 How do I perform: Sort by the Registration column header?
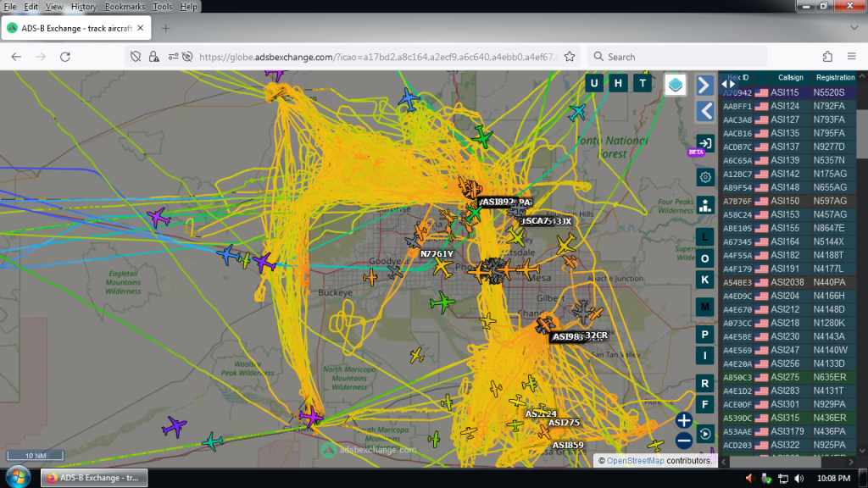[x=834, y=77]
